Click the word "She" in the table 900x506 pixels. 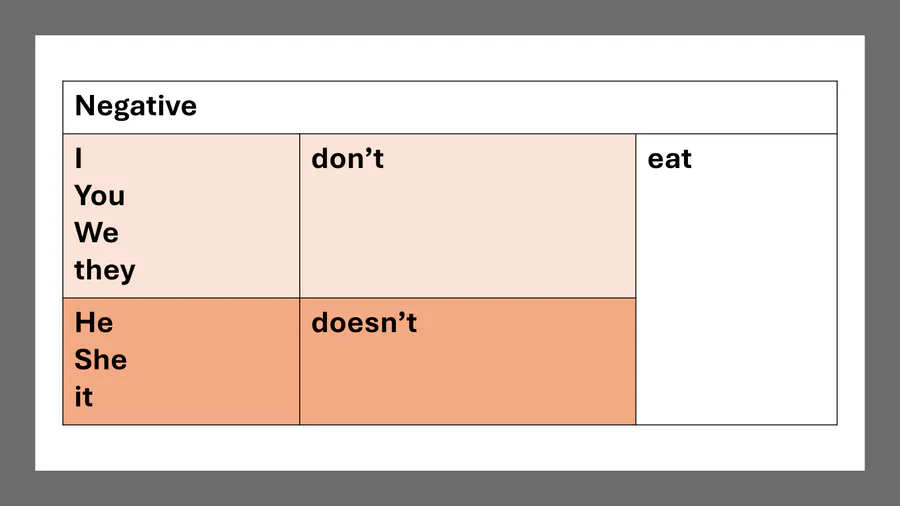click(x=100, y=360)
